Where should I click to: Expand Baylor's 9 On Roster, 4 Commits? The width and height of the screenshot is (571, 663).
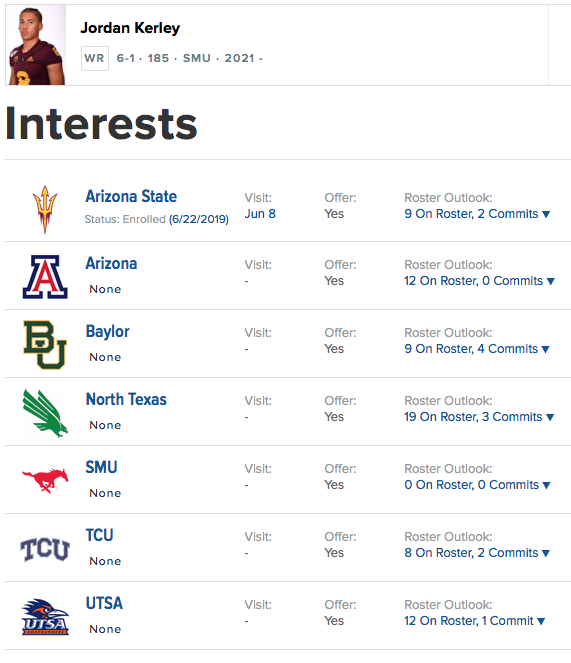pos(477,349)
